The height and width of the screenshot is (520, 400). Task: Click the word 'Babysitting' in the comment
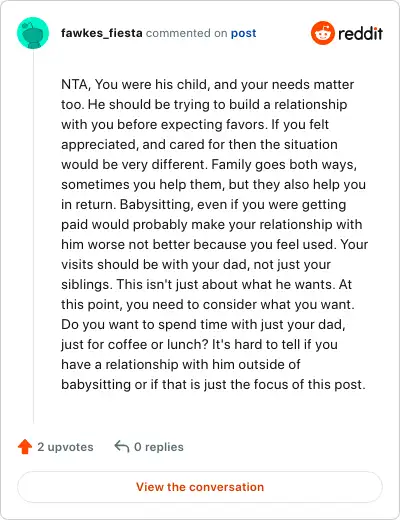click(156, 205)
